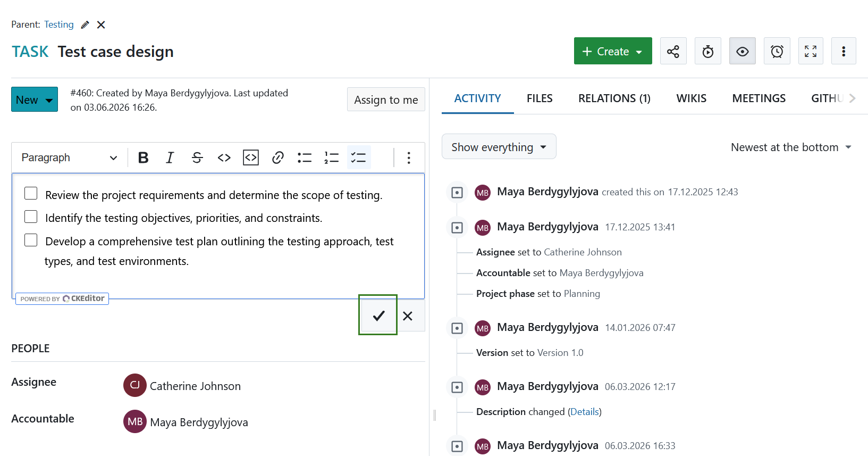Click the split pane resize handle
The height and width of the screenshot is (456, 868).
click(435, 415)
